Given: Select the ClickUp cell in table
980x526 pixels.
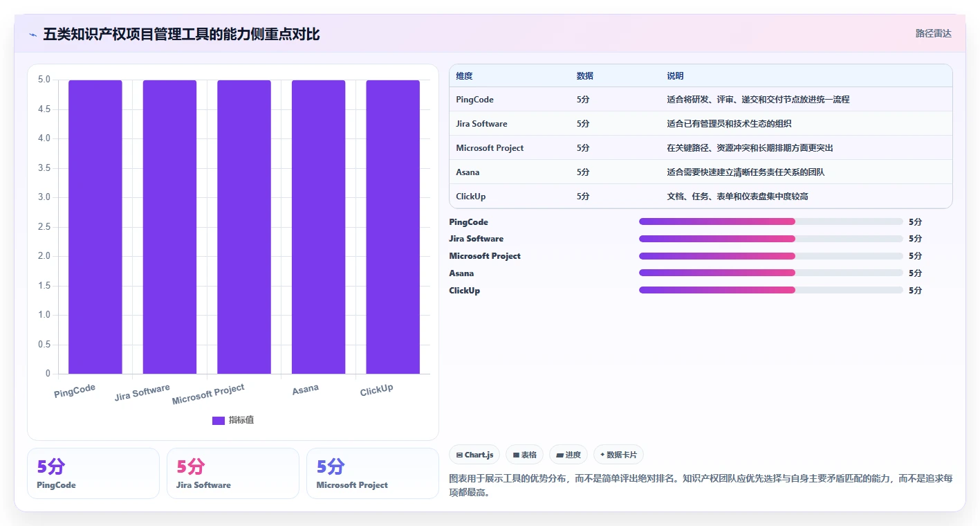Looking at the screenshot, I should tap(471, 197).
